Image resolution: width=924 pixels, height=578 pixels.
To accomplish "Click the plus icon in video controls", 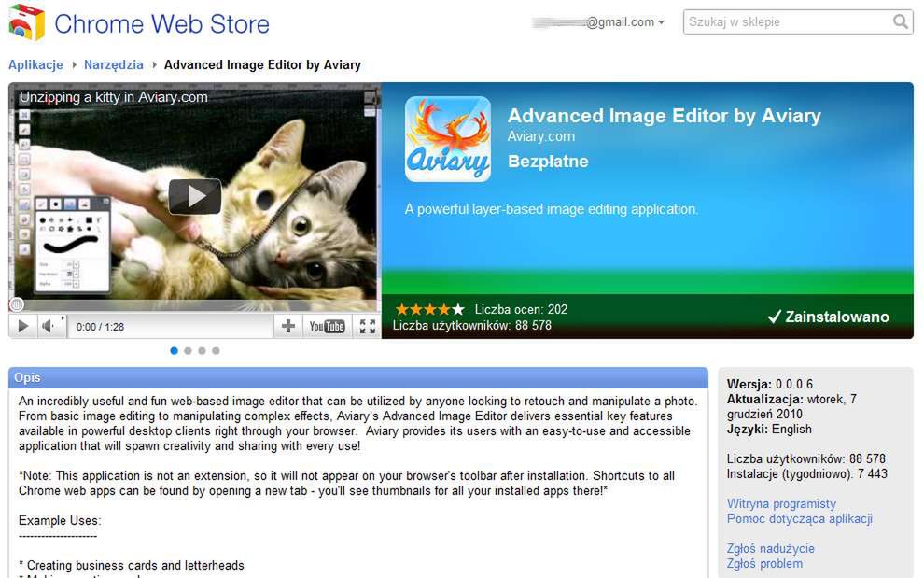I will (x=288, y=326).
